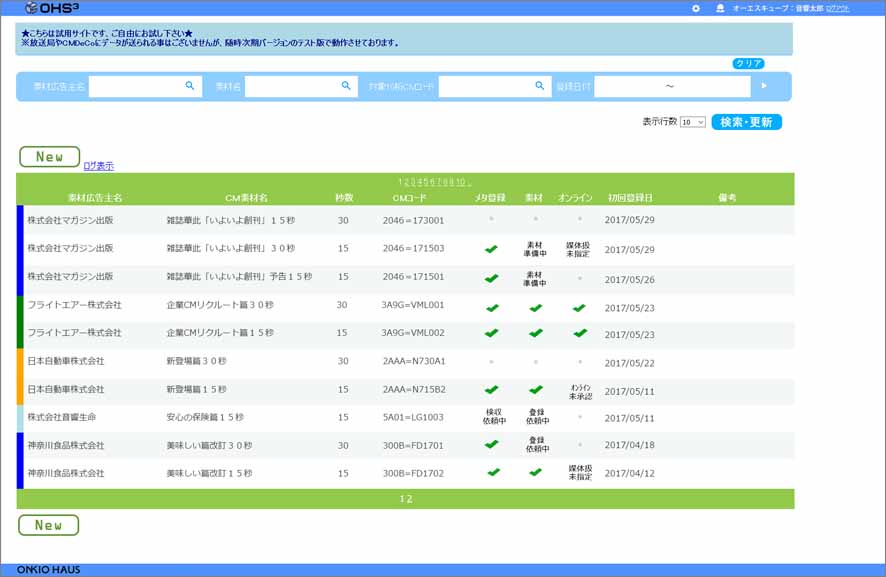Click the 素材 checkmark in the 300B=FD1702 row
886x577 pixels.
pyautogui.click(x=536, y=472)
